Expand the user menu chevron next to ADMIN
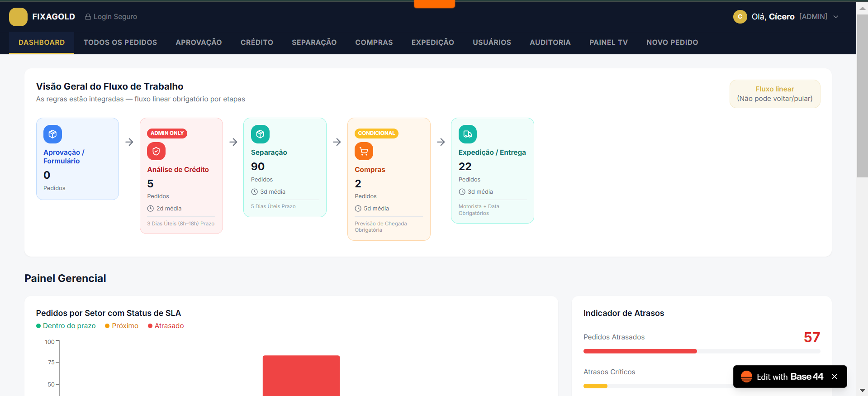Screen dimensions: 868x396 [x=836, y=17]
